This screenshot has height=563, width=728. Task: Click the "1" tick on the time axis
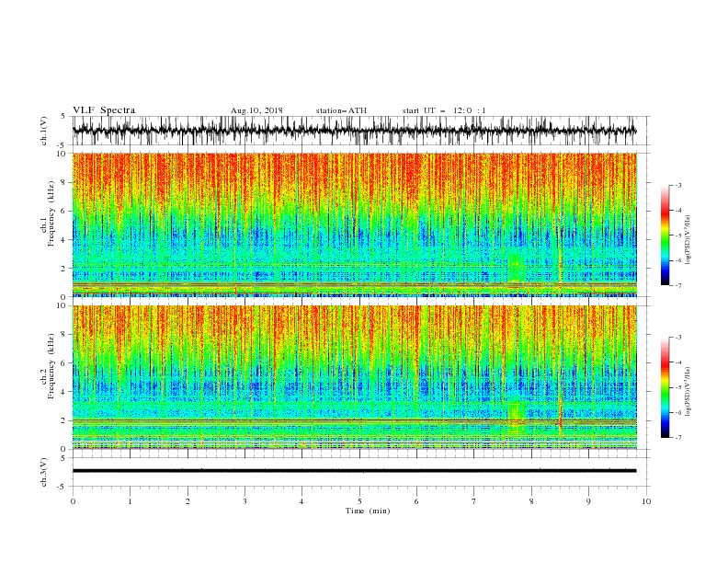(x=130, y=501)
